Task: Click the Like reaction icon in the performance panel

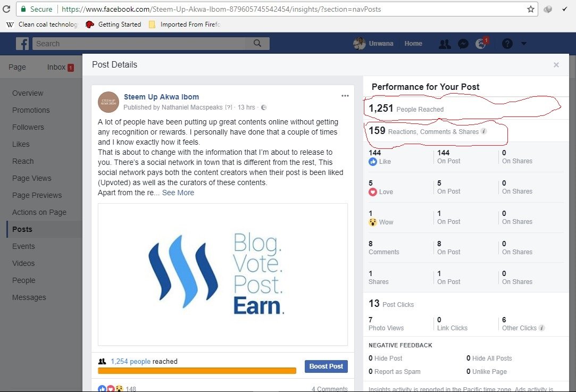Action: coord(373,162)
